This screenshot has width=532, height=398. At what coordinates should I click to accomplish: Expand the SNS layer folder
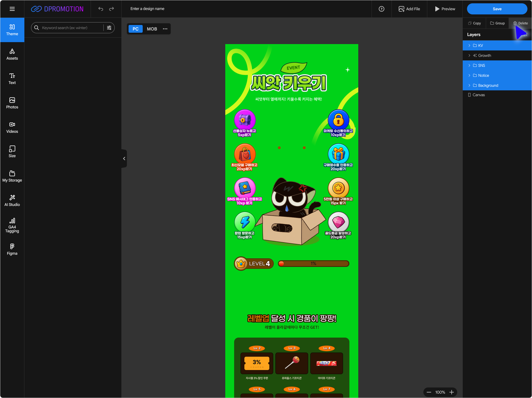(469, 65)
